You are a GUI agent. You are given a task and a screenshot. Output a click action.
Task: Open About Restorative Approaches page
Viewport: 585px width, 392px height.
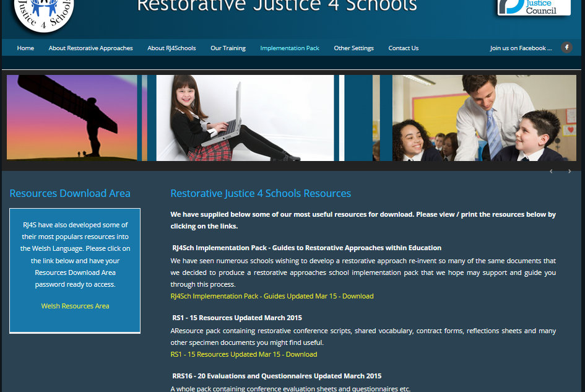click(90, 48)
